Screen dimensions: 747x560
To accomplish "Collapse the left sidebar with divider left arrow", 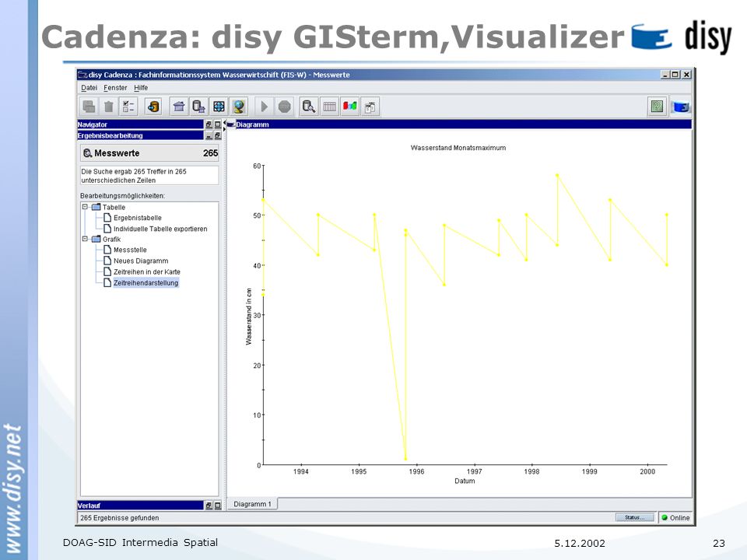I will 224,122.
